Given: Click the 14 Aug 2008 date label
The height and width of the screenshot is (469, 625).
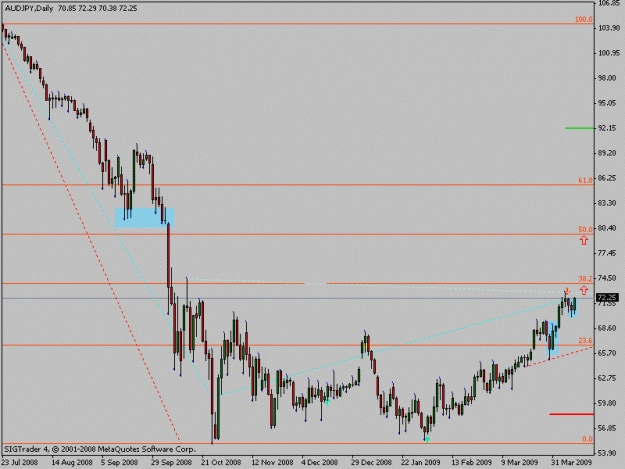Looking at the screenshot, I should click(x=72, y=463).
